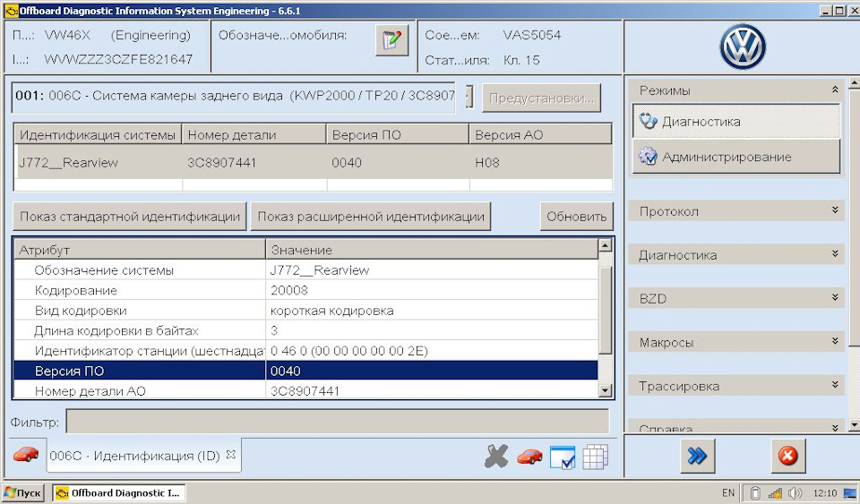Click the red X cancel button
The width and height of the screenshot is (860, 504).
pos(788,456)
